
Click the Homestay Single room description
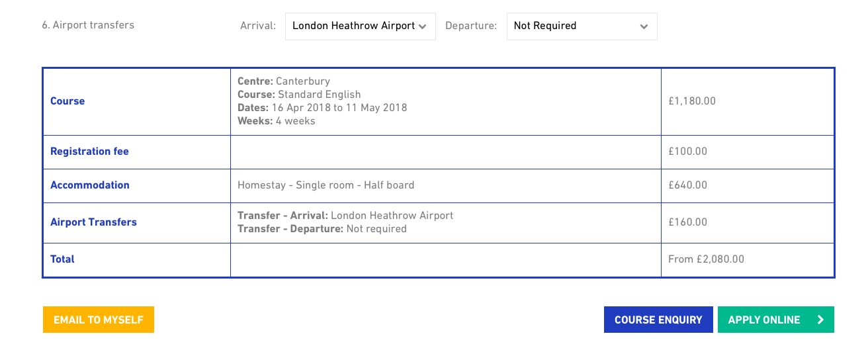325,185
